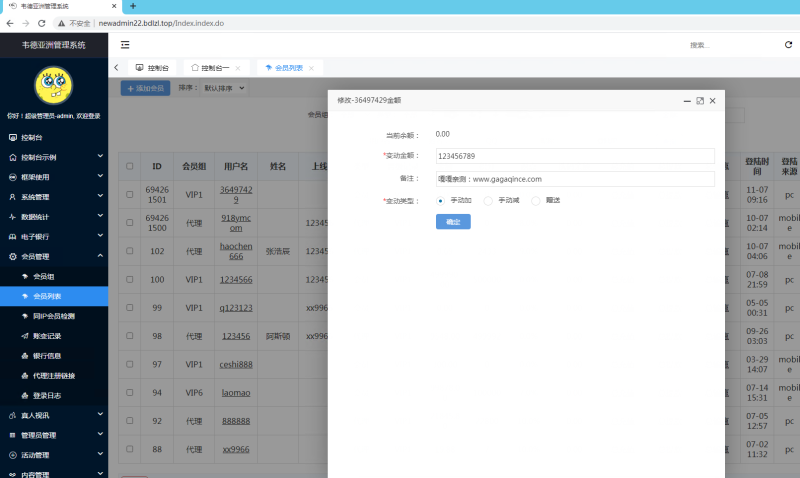Open 代理注册链接 in sidebar submenu
Viewport: 800px width, 478px height.
click(x=54, y=376)
